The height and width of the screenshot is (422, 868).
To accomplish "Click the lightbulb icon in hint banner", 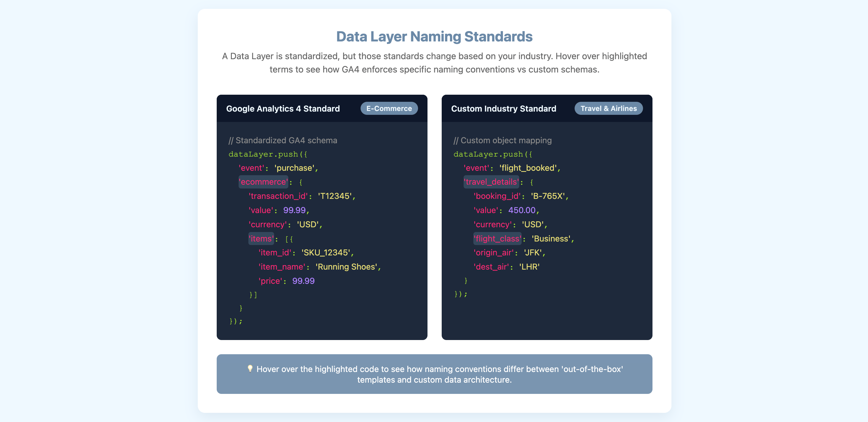I will point(250,368).
